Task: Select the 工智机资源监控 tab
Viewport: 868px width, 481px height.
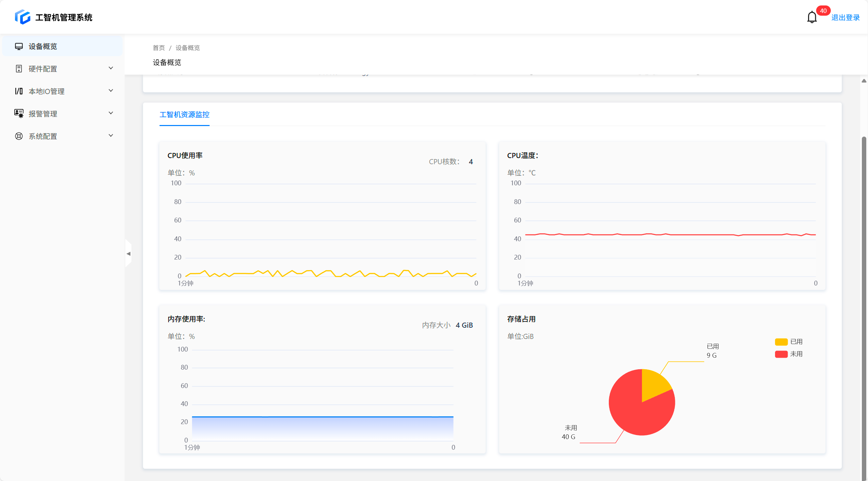Action: pos(184,115)
